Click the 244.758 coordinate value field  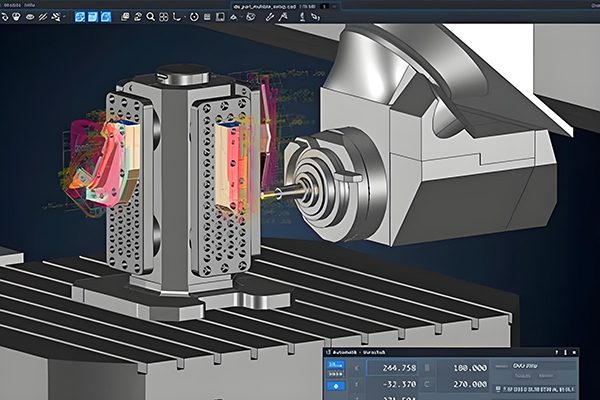pos(392,368)
